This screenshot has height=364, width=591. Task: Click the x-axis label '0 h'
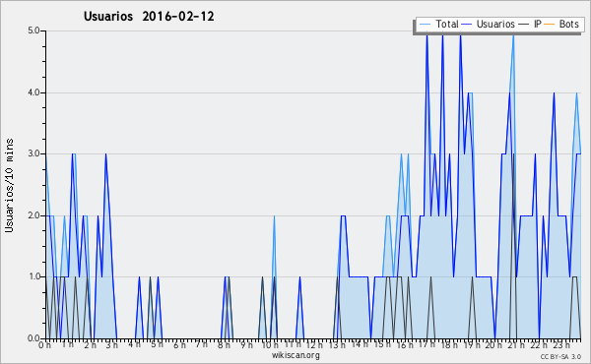tap(44, 344)
